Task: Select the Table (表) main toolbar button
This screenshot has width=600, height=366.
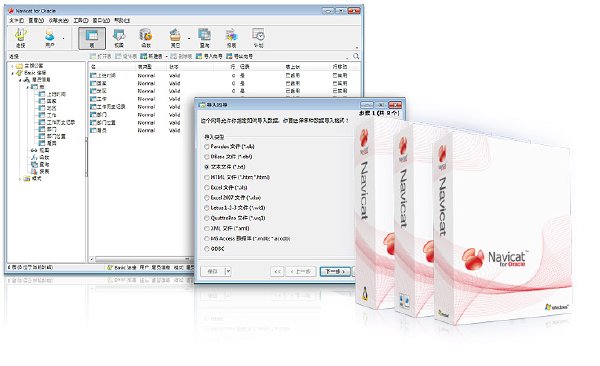Action: tap(92, 38)
